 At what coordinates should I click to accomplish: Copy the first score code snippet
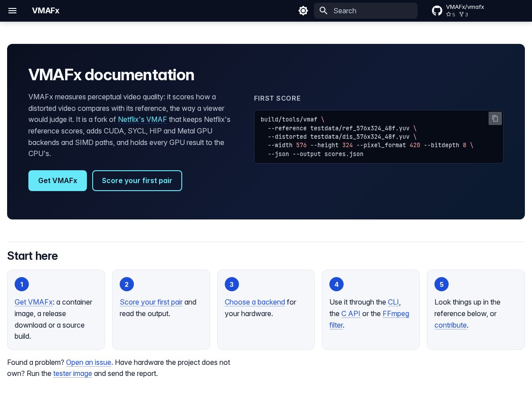(495, 118)
